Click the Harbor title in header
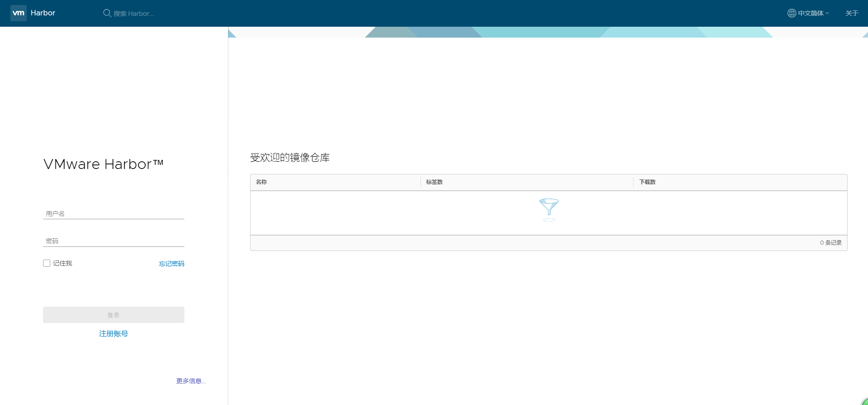The height and width of the screenshot is (405, 868). (43, 13)
